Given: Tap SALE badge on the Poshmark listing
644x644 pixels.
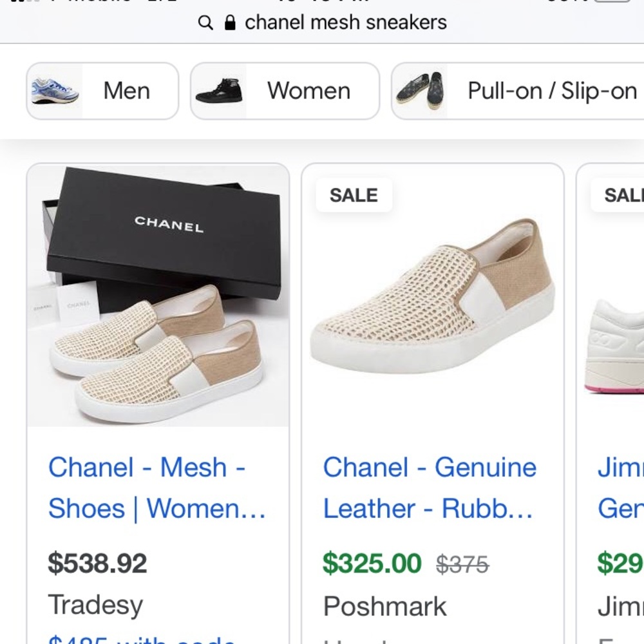Looking at the screenshot, I should pyautogui.click(x=354, y=195).
